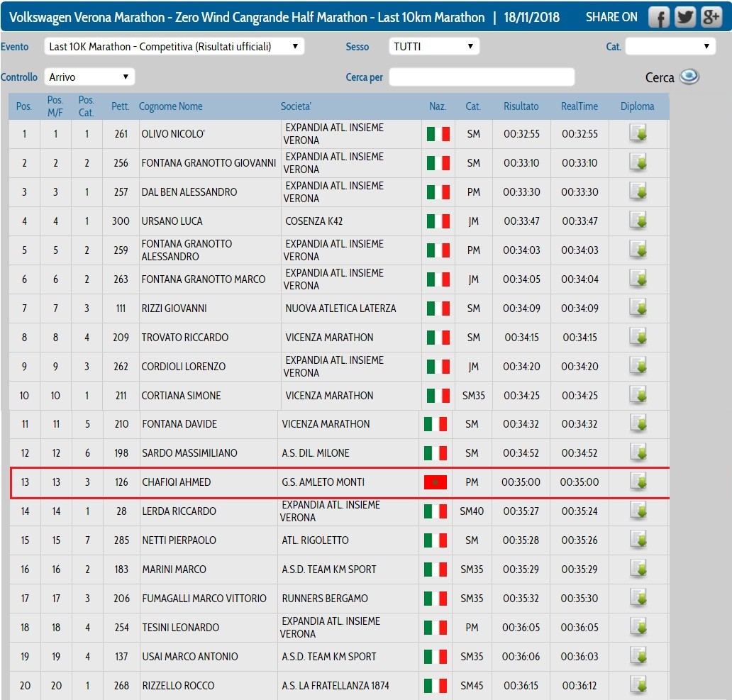
Task: Share results on Twitter
Action: click(685, 18)
